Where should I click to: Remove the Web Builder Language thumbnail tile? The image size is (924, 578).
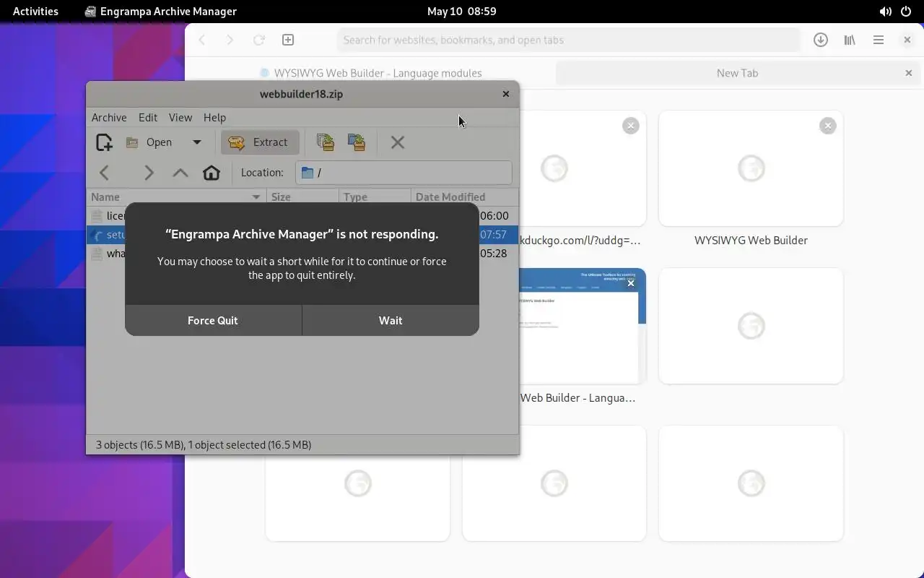point(631,283)
